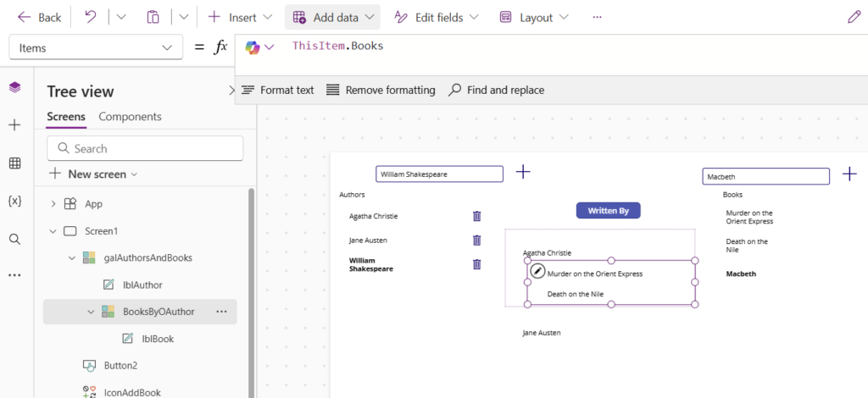Select IconAddBook in the tree view

click(x=132, y=392)
